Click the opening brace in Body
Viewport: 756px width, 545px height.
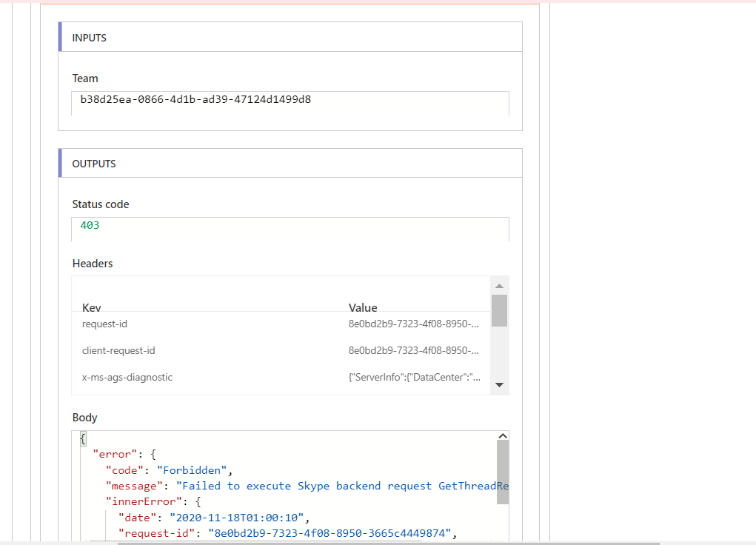[83, 439]
